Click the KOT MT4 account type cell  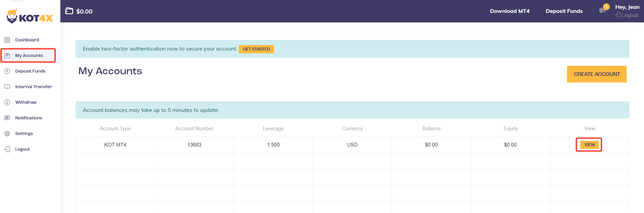click(x=115, y=145)
